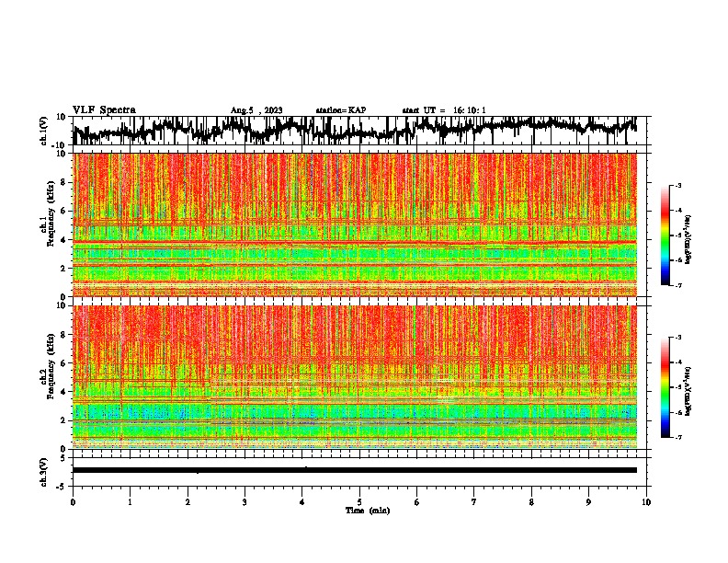The height and width of the screenshot is (563, 728).
Task: Click the 'ch.3(V)' axis label
Action: [x=44, y=472]
